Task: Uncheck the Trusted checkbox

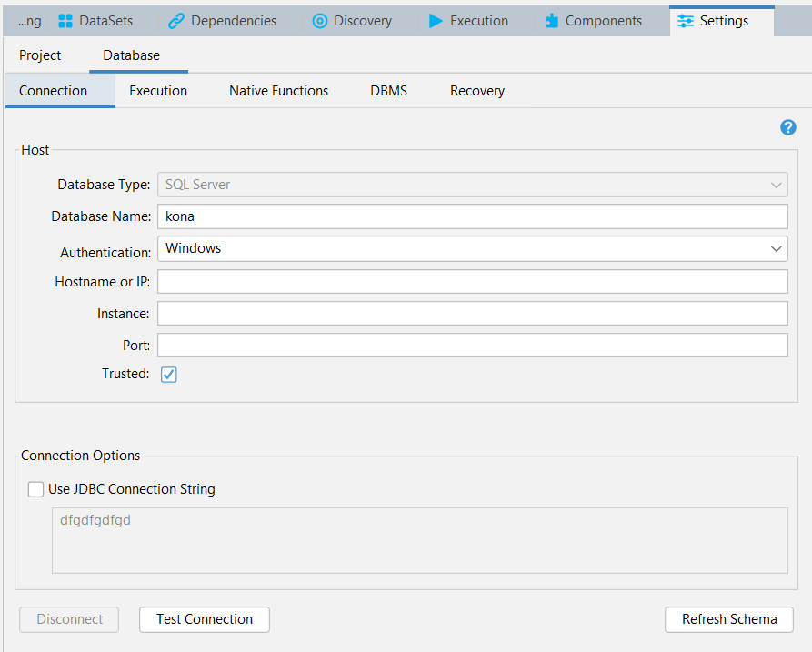Action: 169,375
